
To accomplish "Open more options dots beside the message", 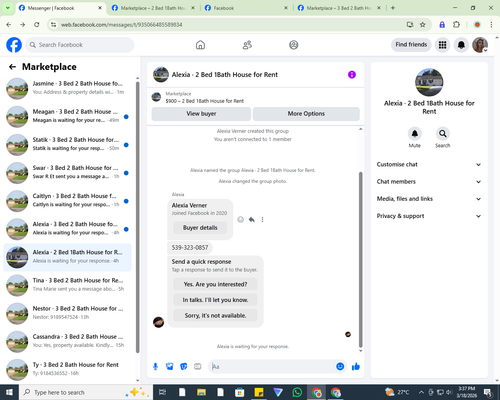I will (x=262, y=219).
